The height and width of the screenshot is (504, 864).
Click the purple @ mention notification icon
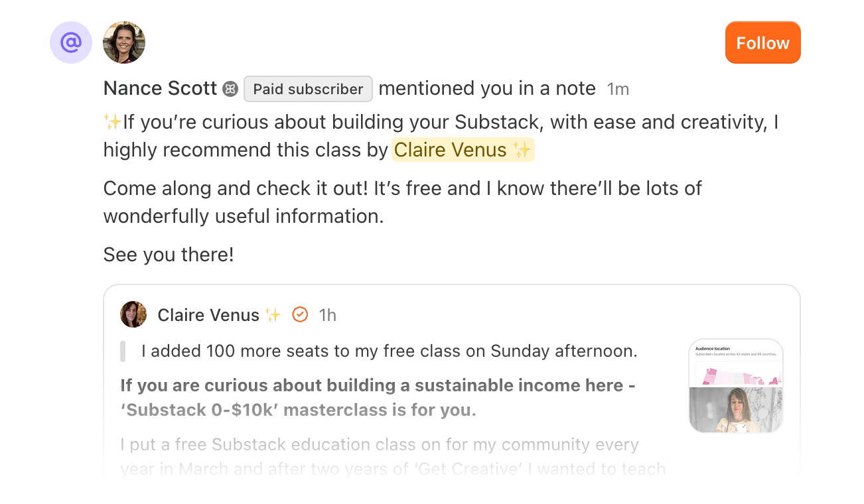(71, 42)
